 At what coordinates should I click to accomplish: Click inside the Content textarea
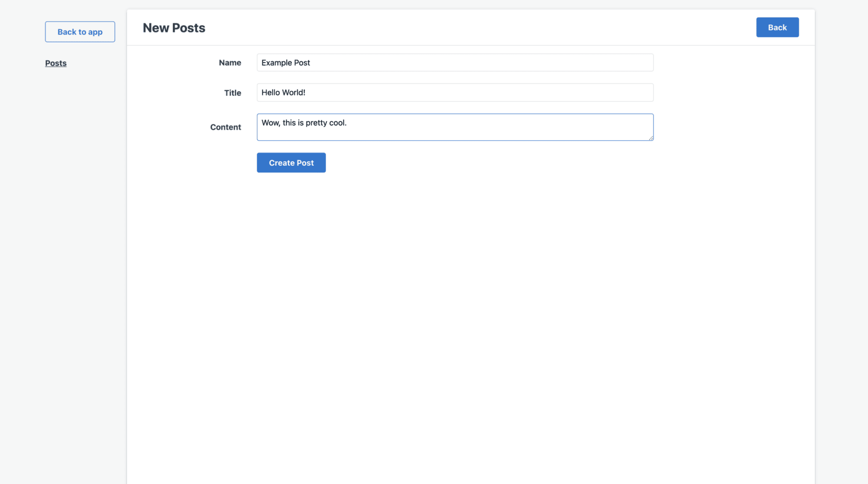(x=455, y=127)
